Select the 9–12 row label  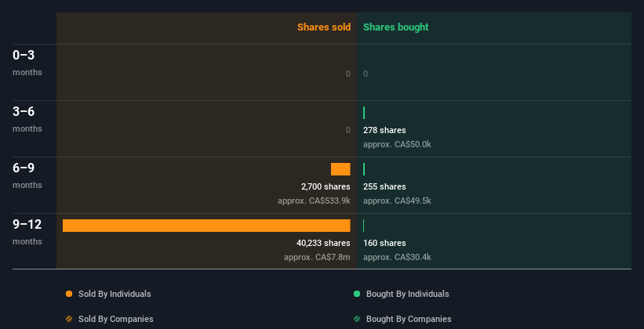27,224
